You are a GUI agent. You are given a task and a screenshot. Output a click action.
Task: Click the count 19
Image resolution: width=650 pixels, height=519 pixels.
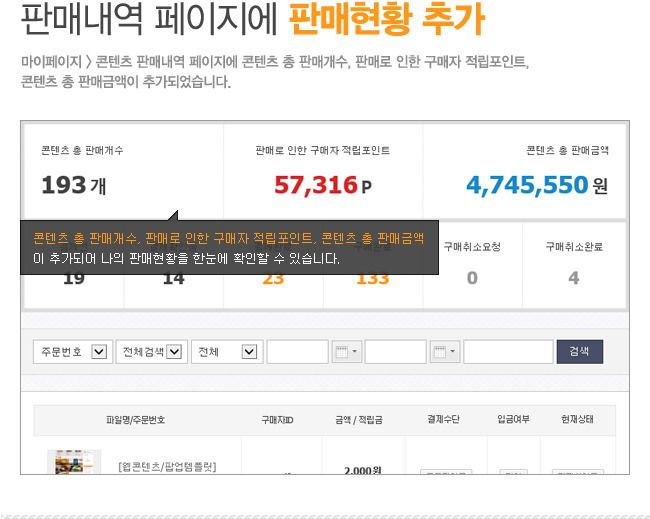74,280
